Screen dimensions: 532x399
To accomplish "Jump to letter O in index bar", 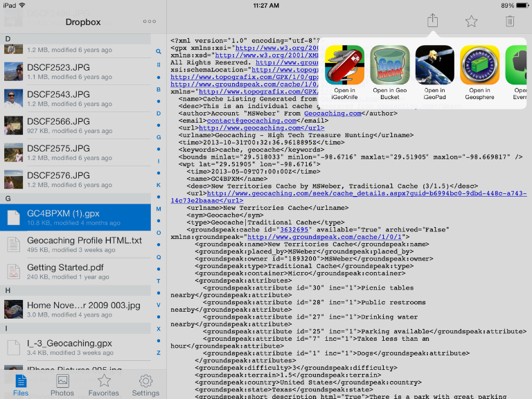I will click(x=159, y=233).
